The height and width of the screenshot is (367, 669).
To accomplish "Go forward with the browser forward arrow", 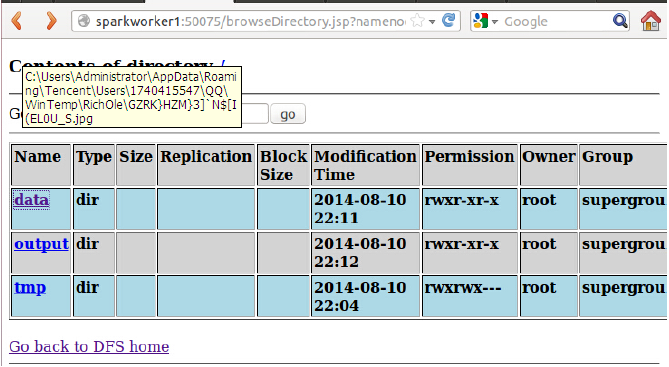I will 51,21.
